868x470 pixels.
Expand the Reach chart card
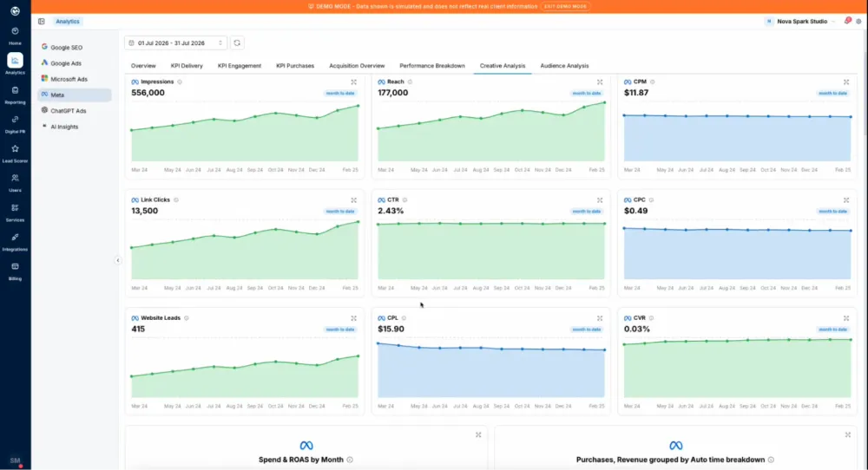[x=600, y=82]
